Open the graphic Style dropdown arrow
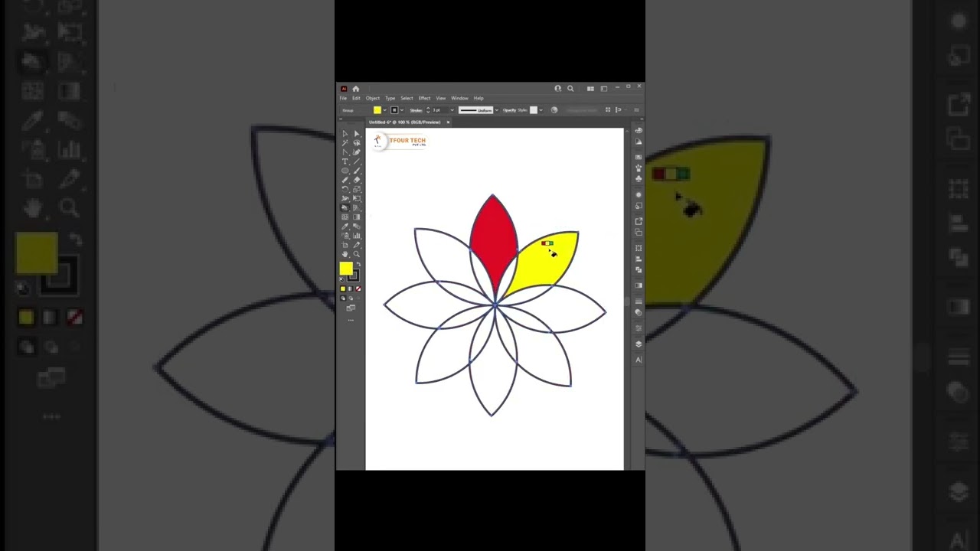 tap(541, 110)
